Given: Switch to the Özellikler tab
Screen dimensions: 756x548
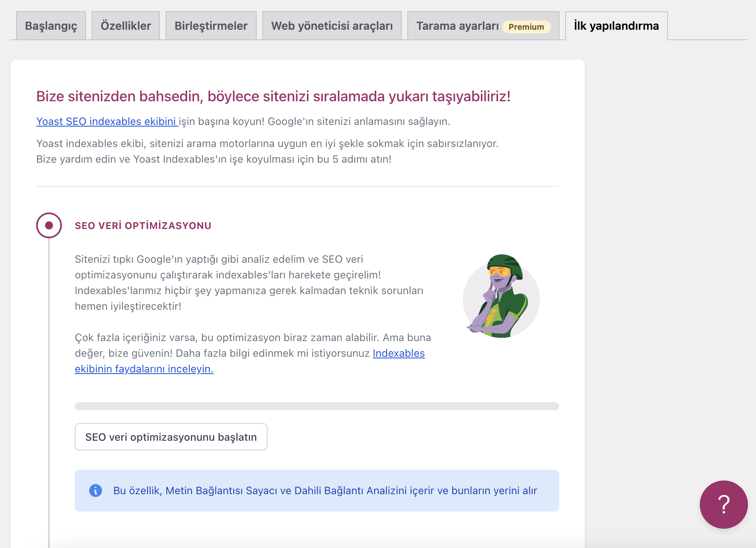Looking at the screenshot, I should tap(126, 26).
